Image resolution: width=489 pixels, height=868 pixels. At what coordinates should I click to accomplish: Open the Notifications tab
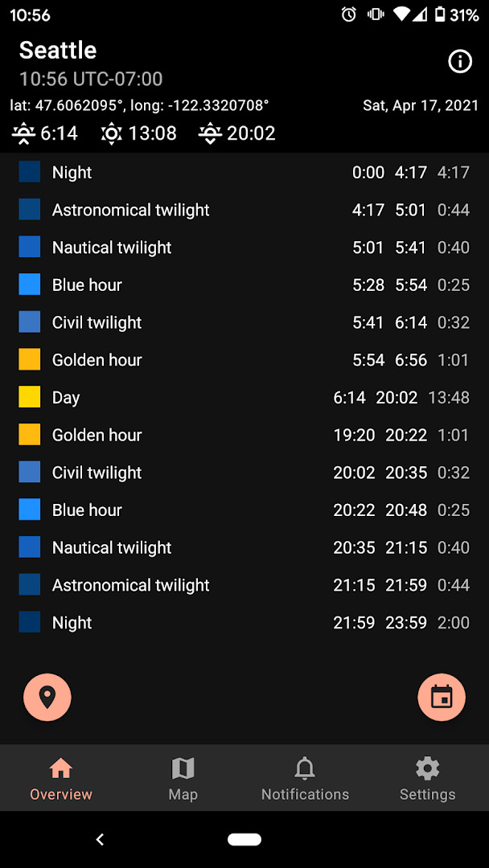(305, 779)
